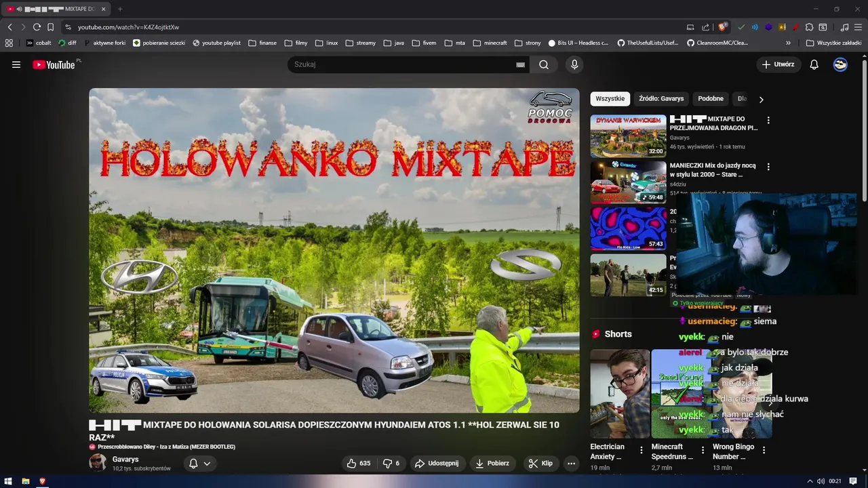Viewport: 868px width, 488px height.
Task: Open the linux bookmarks folder
Action: coord(326,43)
